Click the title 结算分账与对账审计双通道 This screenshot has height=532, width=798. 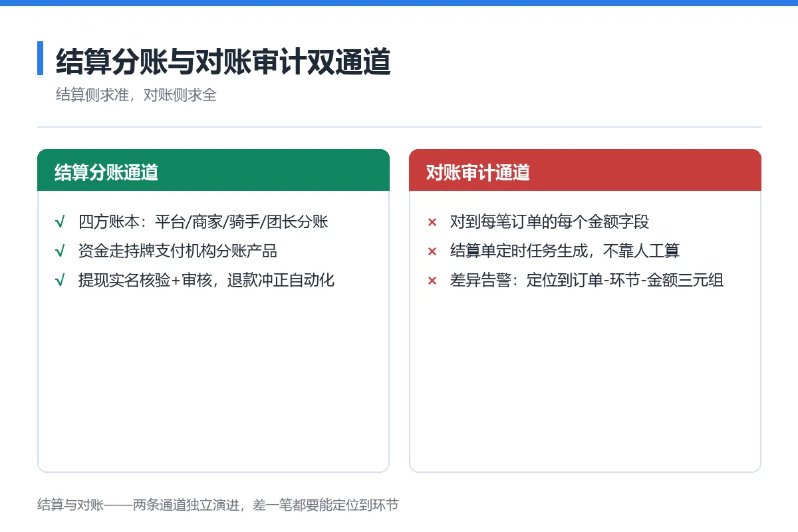point(223,61)
